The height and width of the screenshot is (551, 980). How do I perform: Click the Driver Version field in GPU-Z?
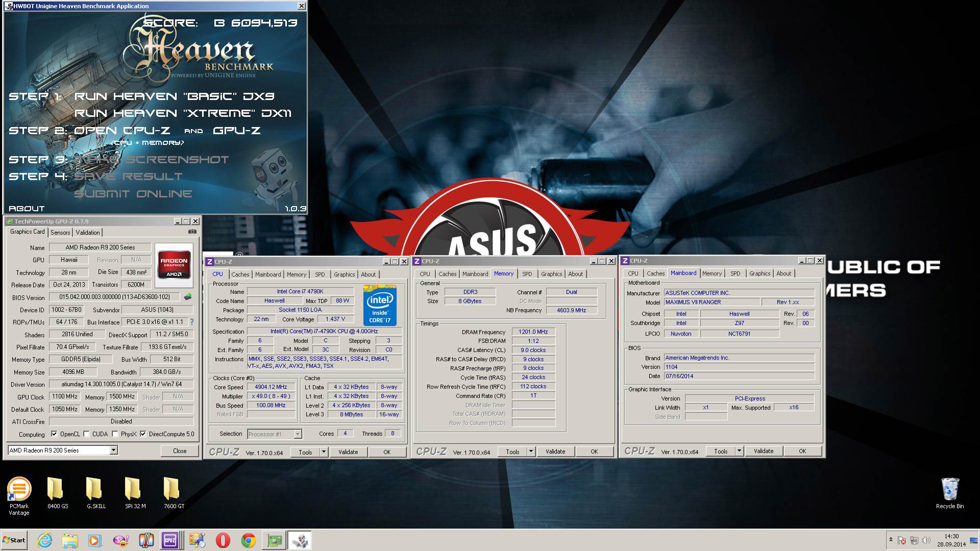coord(121,384)
